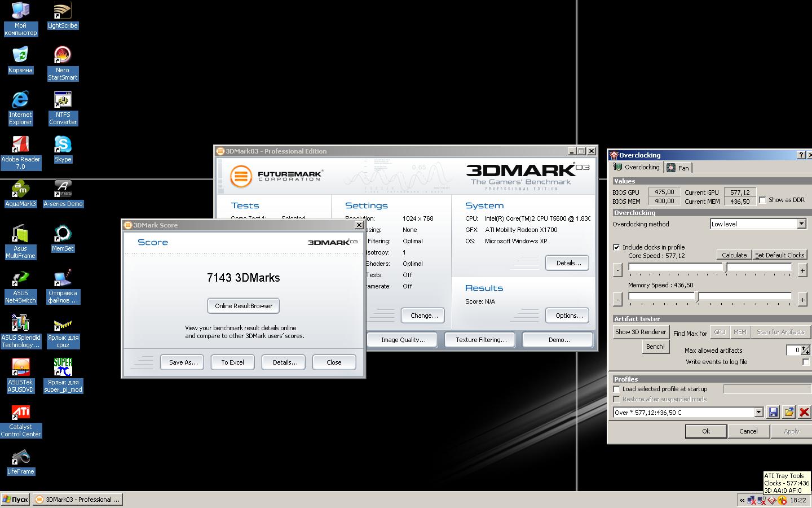Click Memory Speed slider track

710,296
